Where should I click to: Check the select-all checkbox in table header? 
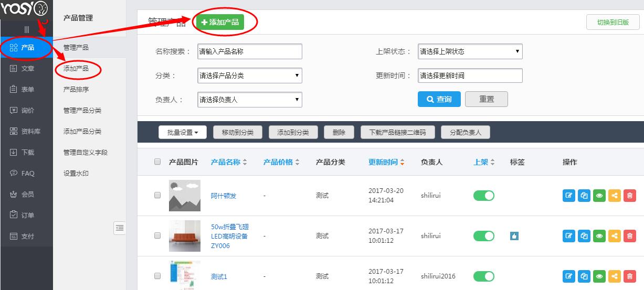[157, 162]
